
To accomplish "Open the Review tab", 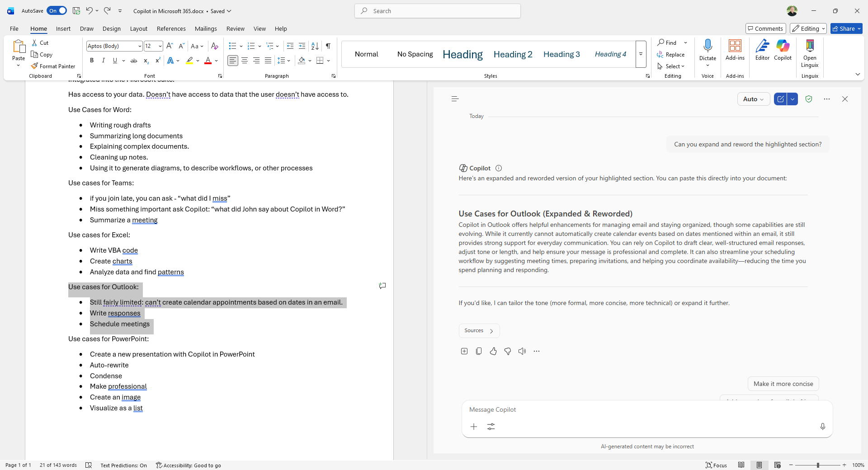I will (x=235, y=28).
